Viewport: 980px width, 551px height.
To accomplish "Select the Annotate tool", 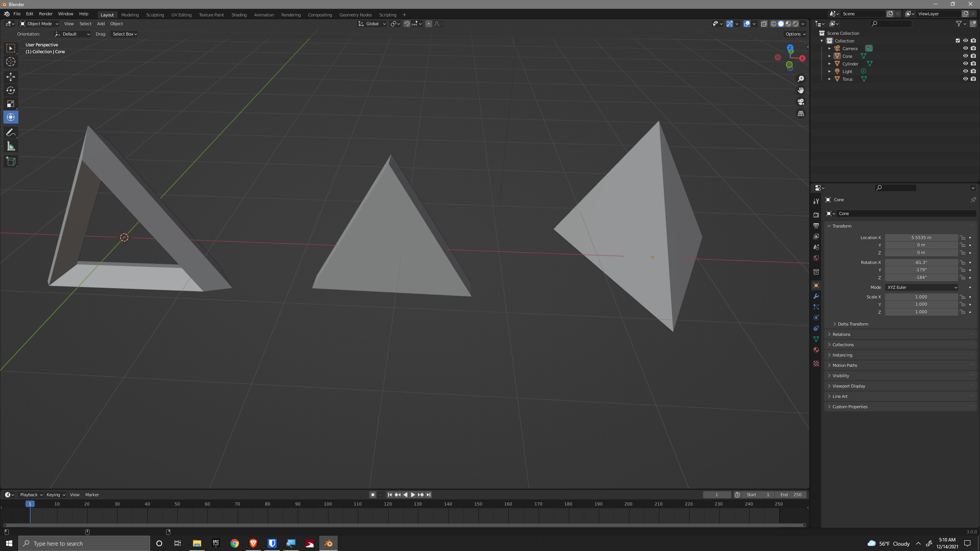I will pyautogui.click(x=10, y=132).
